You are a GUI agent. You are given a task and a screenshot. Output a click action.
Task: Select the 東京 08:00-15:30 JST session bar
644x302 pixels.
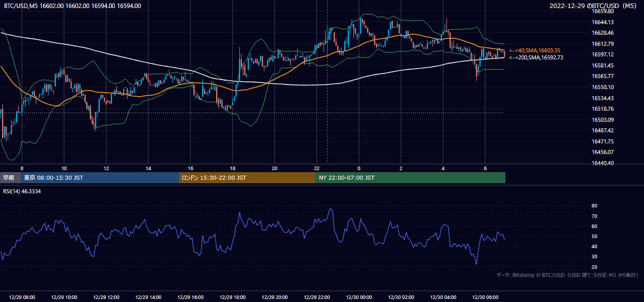coord(100,178)
